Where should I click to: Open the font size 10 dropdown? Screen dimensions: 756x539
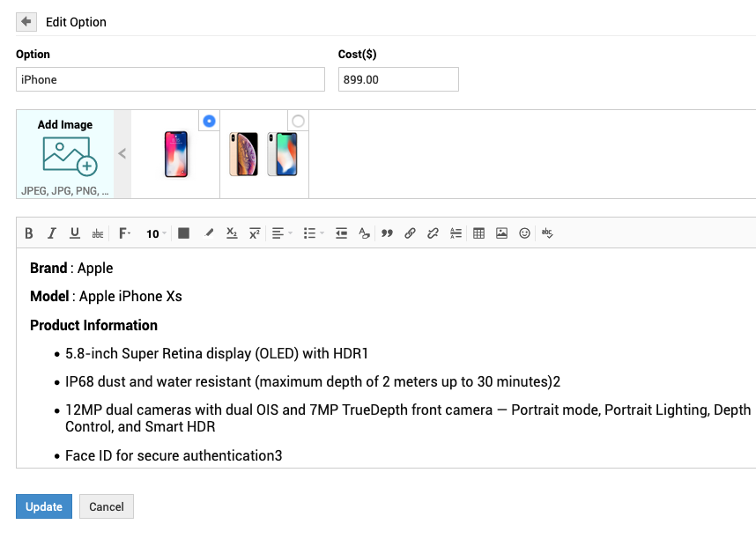point(156,233)
